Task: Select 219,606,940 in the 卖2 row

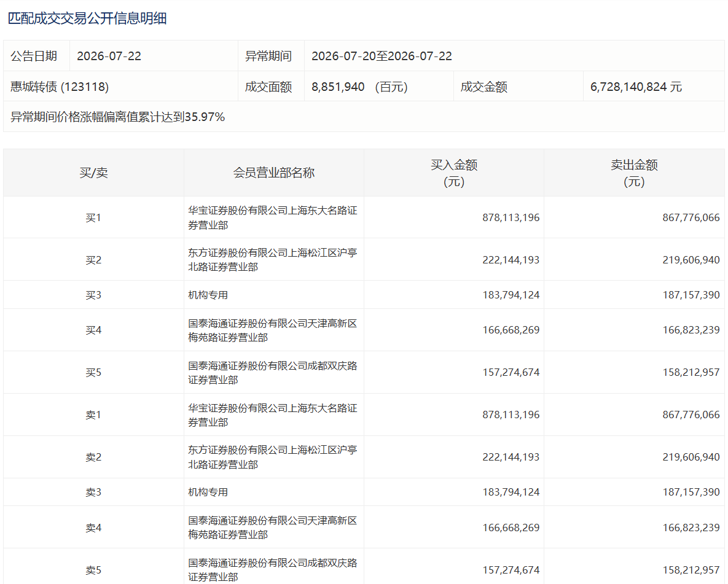Action: tap(691, 457)
